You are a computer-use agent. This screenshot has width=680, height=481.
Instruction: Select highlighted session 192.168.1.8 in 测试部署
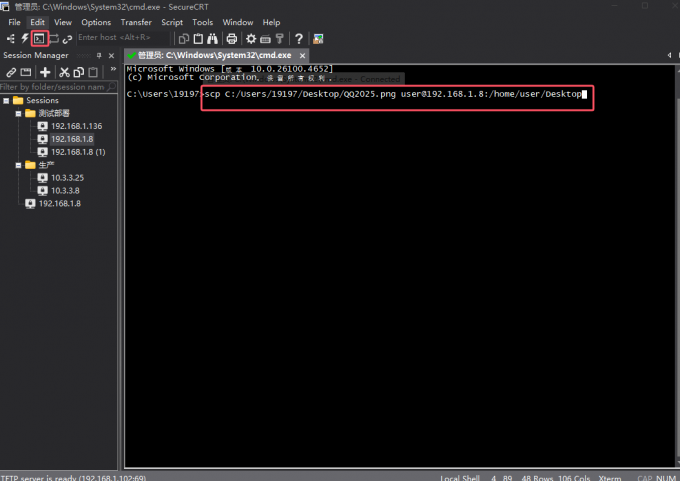coord(72,139)
